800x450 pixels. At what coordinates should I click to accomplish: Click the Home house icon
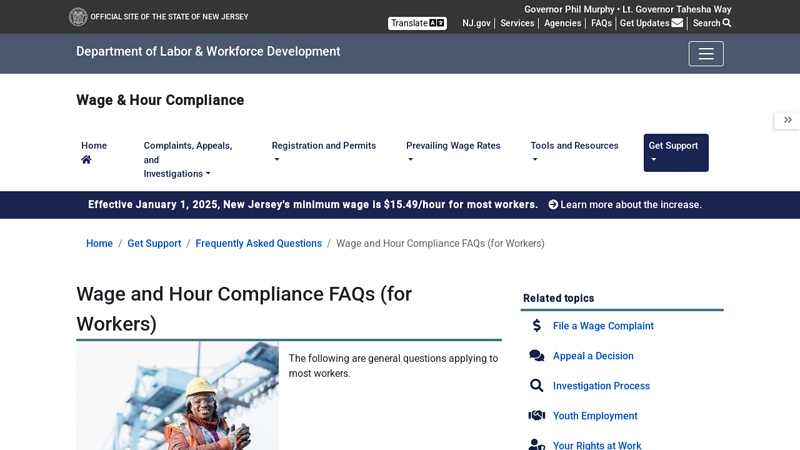[x=86, y=160]
